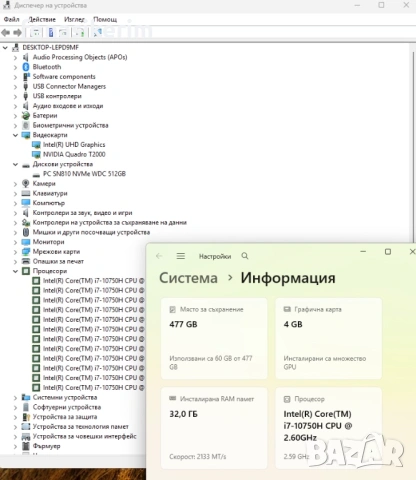Select Аудио входове и изходи category
The height and width of the screenshot is (480, 416).
68,106
